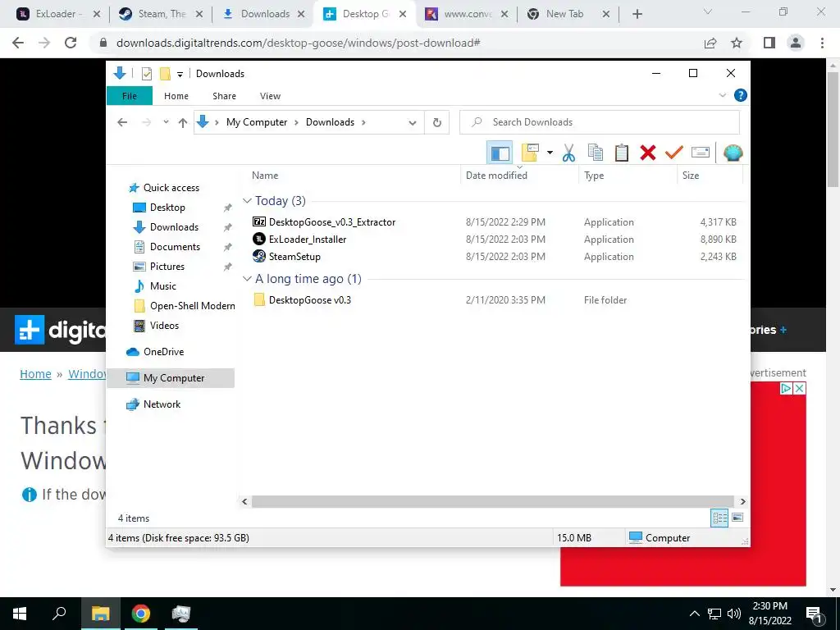
Task: Expand the Explorer ribbon chevron
Action: (x=722, y=95)
